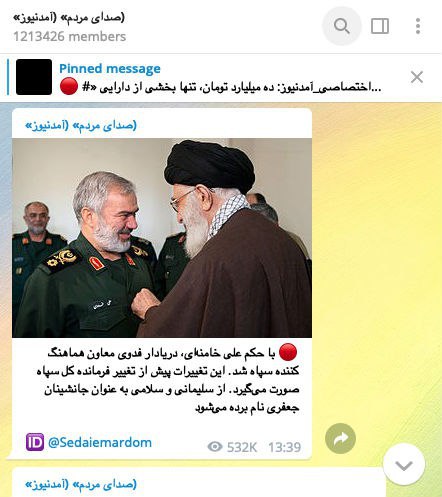This screenshot has height=497, width=442.
Task: Click the Pinned message label
Action: click(x=110, y=69)
